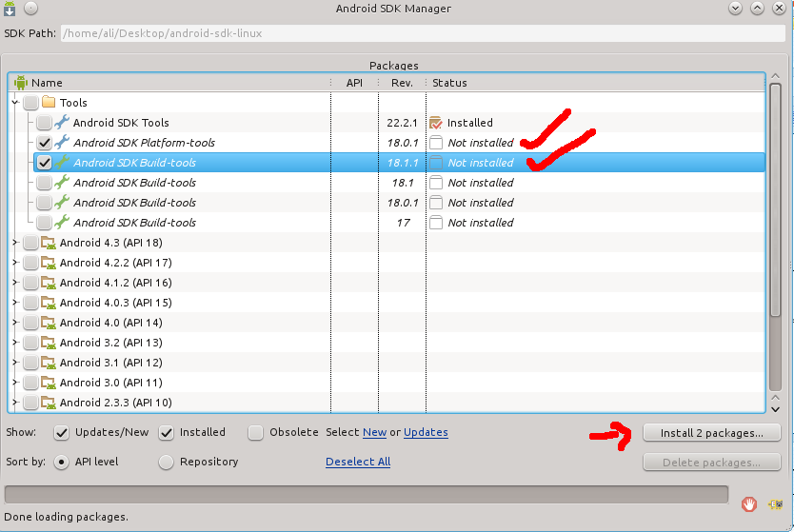The width and height of the screenshot is (794, 532).
Task: Click the window menu button in title bar
Action: coord(30,9)
